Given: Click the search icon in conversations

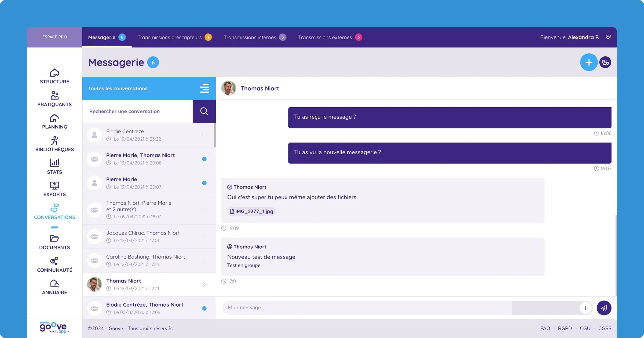Looking at the screenshot, I should click(204, 111).
